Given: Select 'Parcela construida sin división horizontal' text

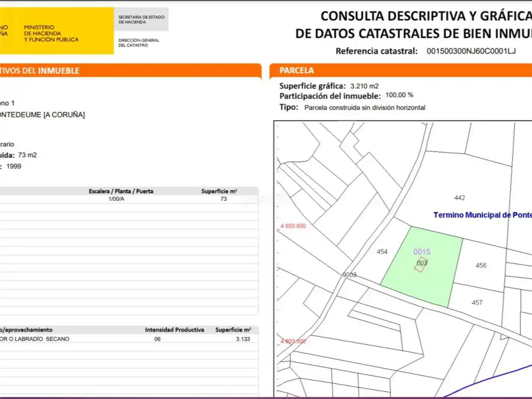Looking at the screenshot, I should click(x=365, y=108).
